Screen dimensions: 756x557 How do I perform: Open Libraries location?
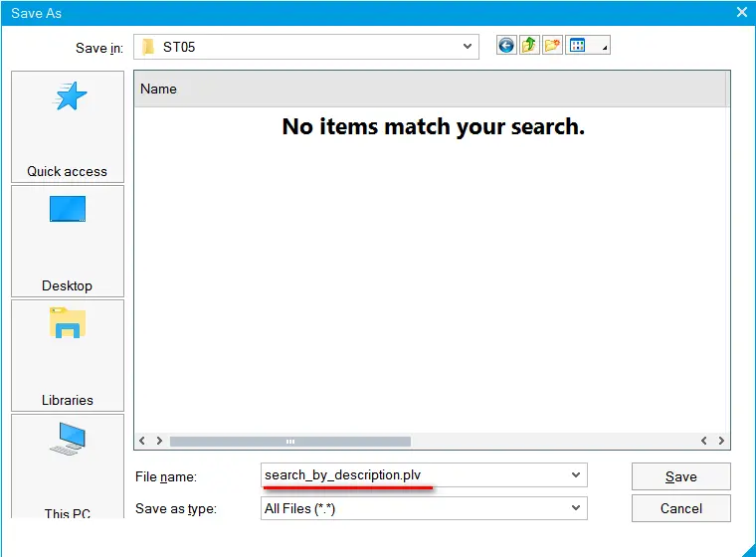(x=68, y=355)
